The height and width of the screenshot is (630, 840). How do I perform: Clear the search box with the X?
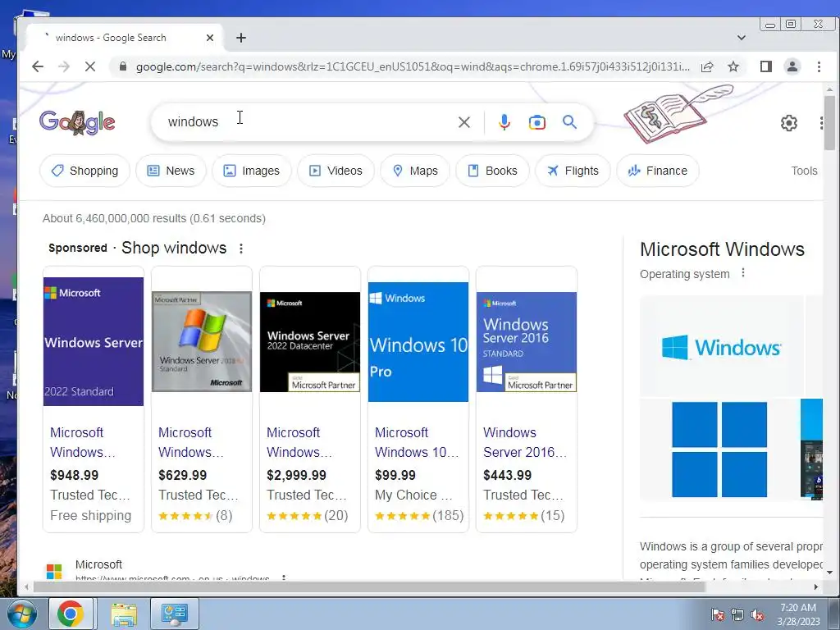[464, 122]
